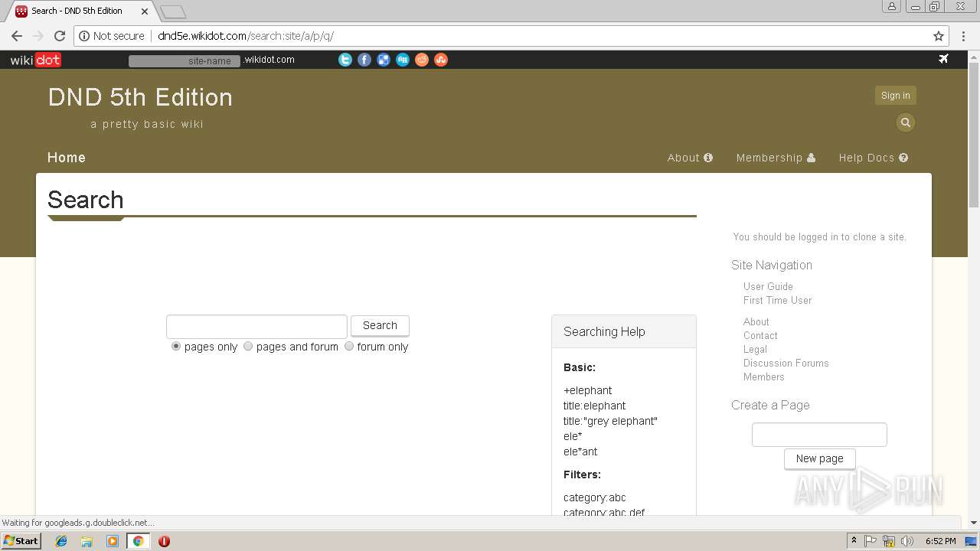This screenshot has width=980, height=551.
Task: Click the New page button
Action: [819, 458]
